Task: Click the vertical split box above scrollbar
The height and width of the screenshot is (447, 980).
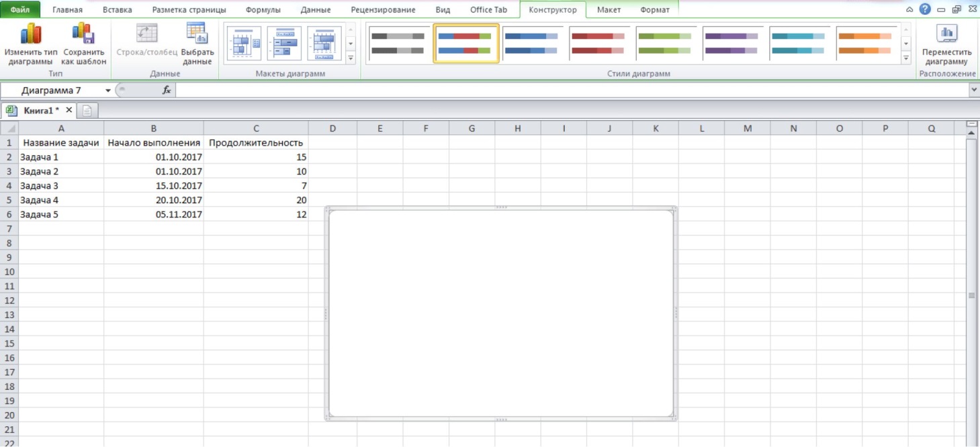Action: tap(971, 124)
